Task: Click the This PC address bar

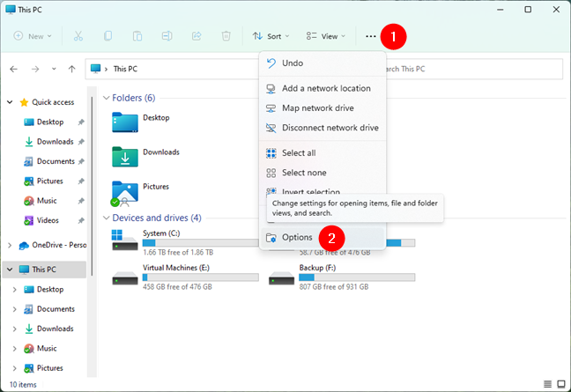Action: pyautogui.click(x=172, y=69)
